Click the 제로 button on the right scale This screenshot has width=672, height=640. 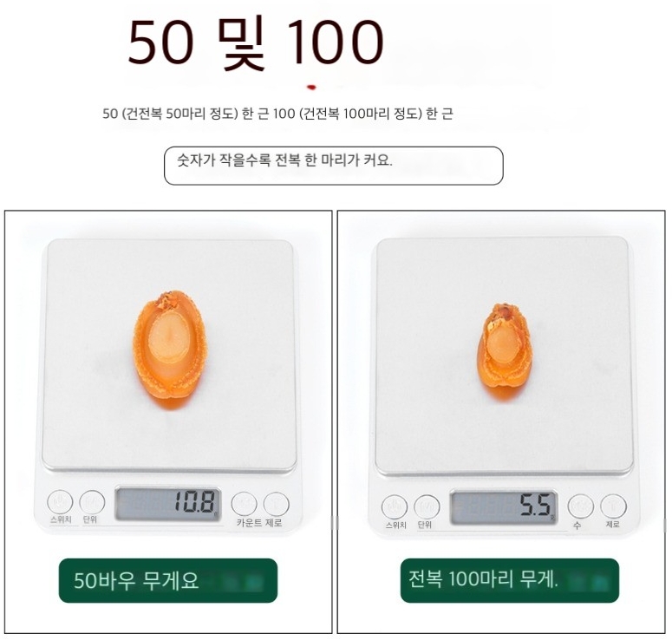[613, 506]
